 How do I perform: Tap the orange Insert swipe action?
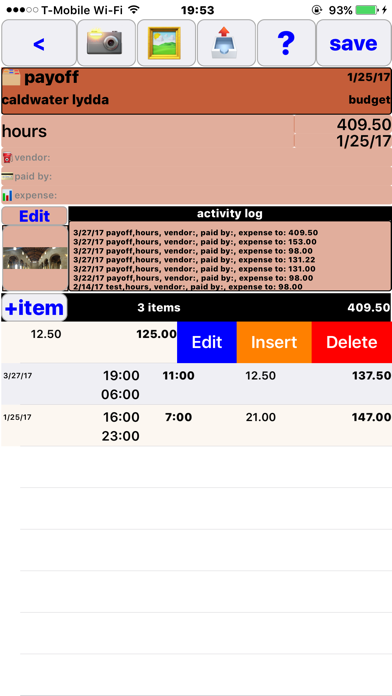coord(274,342)
